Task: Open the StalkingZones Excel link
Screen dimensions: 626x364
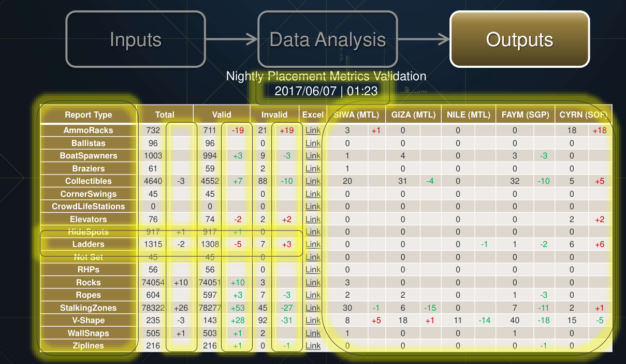Action: pyautogui.click(x=313, y=308)
